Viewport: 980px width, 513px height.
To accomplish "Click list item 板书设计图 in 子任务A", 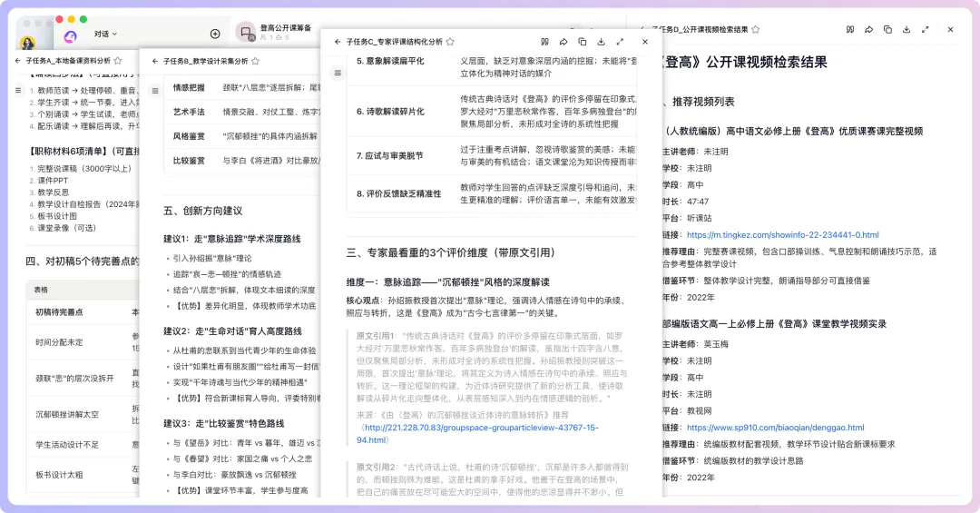I will coord(57,216).
